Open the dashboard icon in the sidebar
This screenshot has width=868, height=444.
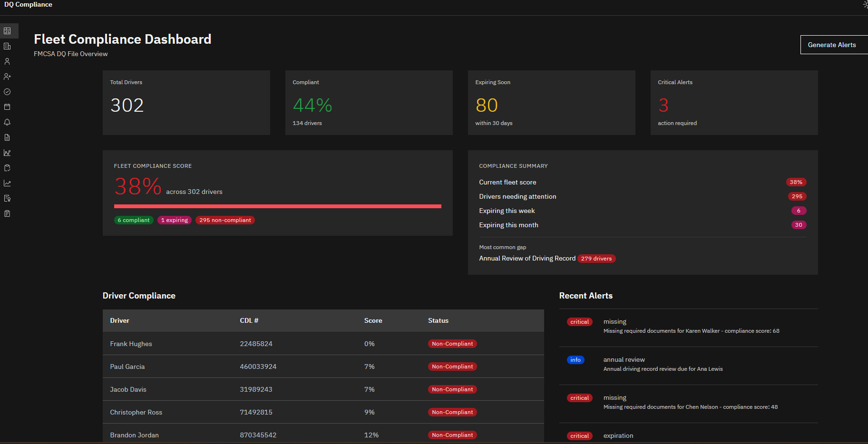(7, 31)
